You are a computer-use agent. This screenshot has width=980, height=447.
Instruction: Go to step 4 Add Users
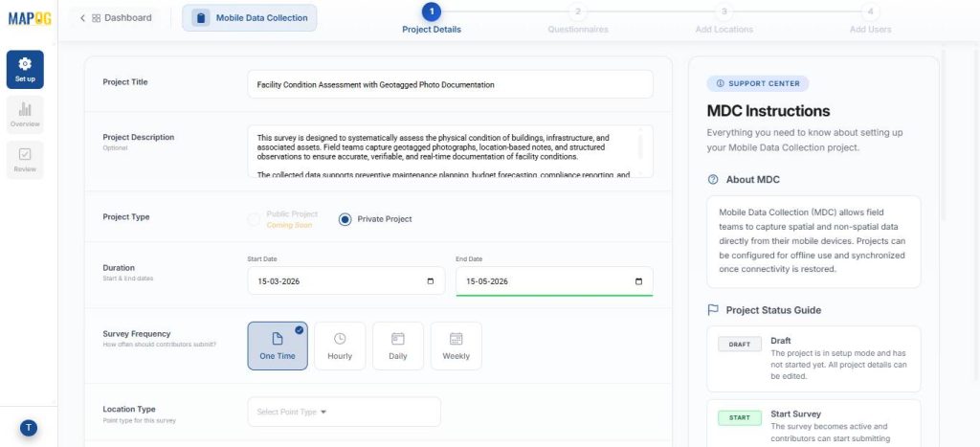click(871, 19)
